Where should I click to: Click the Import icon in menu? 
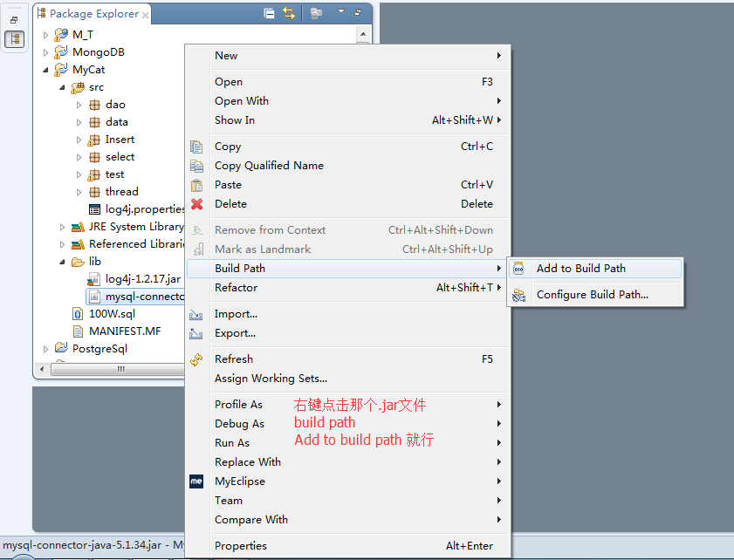(x=196, y=315)
